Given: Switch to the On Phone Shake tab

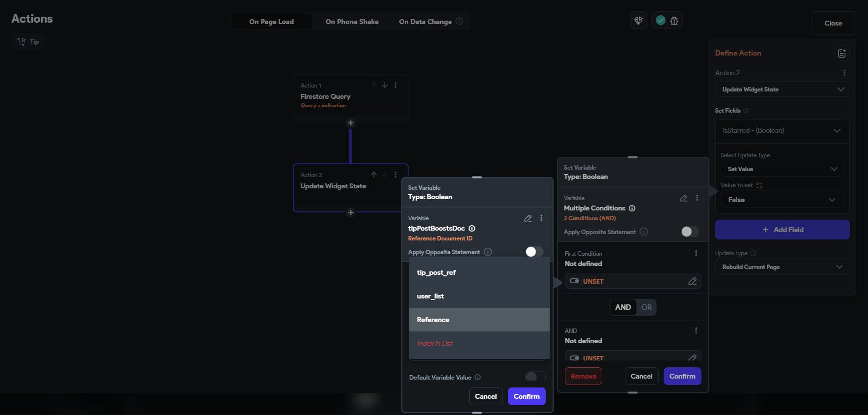Looking at the screenshot, I should pyautogui.click(x=352, y=22).
